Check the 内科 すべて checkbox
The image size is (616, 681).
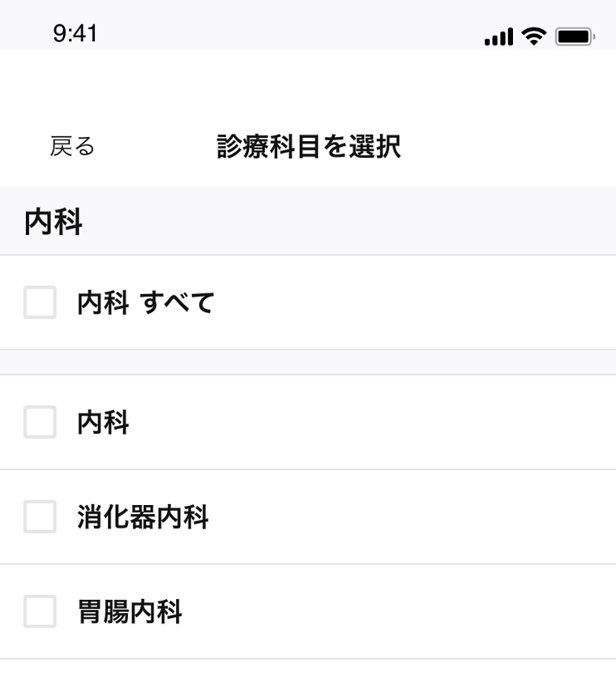click(x=40, y=302)
